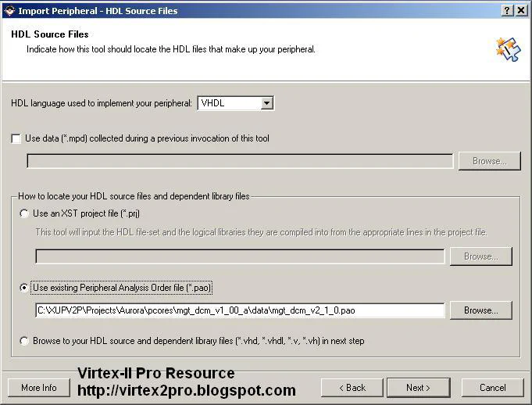Screen dimensions: 532x405
Task: Open More Info
Action: click(x=39, y=387)
